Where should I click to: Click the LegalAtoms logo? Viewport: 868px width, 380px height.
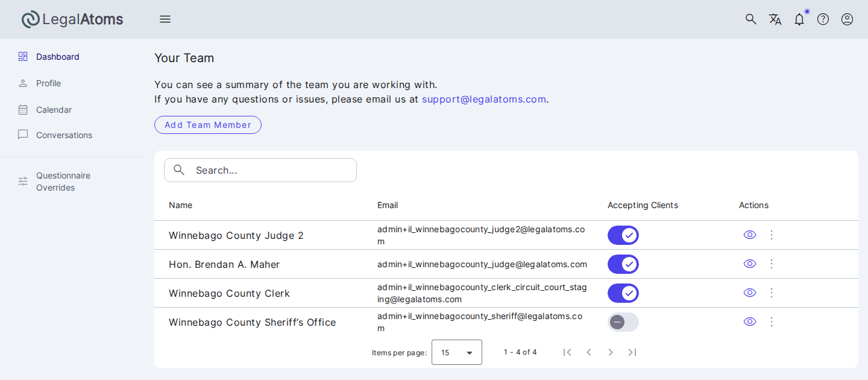pos(72,19)
